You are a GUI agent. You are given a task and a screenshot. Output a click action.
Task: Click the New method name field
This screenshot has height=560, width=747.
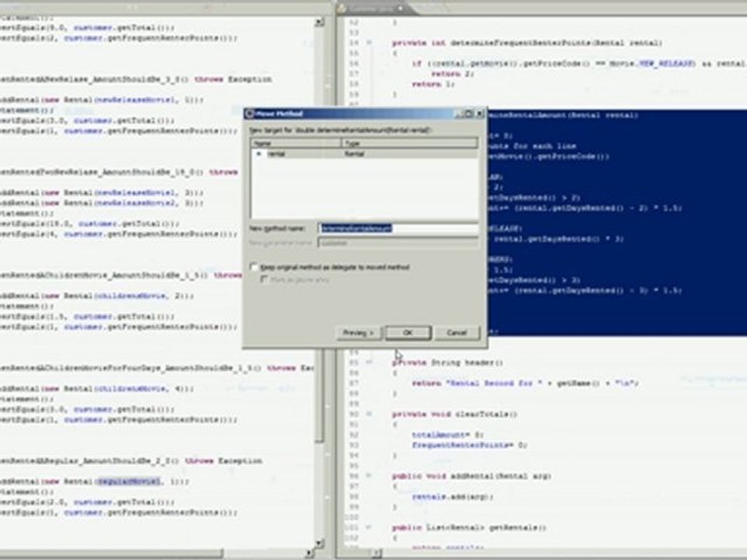[398, 229]
